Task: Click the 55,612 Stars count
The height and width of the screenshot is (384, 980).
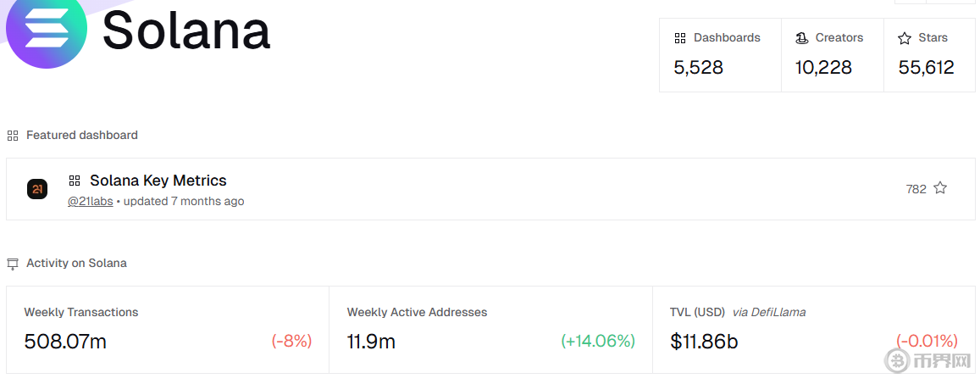Action: (x=926, y=68)
